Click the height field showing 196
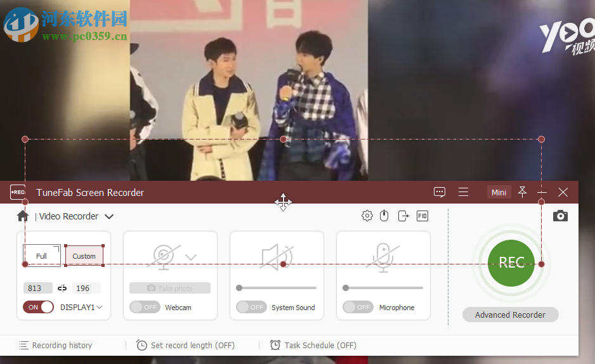This screenshot has height=364, width=595. point(86,288)
